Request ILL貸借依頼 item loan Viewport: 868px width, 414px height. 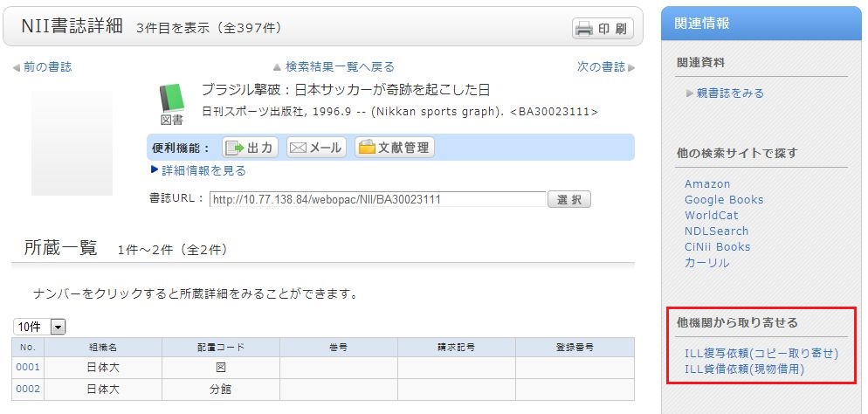coord(744,369)
